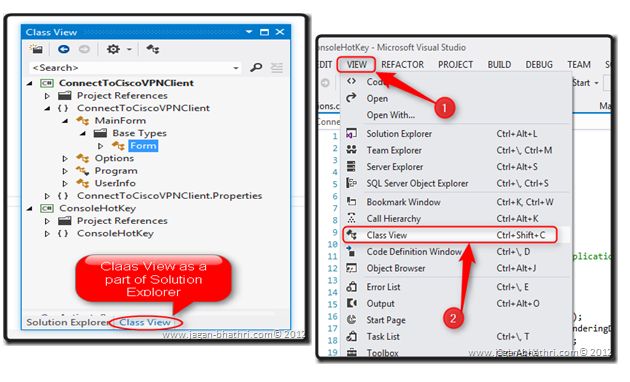This screenshot has width=630, height=382.
Task: Collapse the ConsoleHotKey project node
Action: 30,208
